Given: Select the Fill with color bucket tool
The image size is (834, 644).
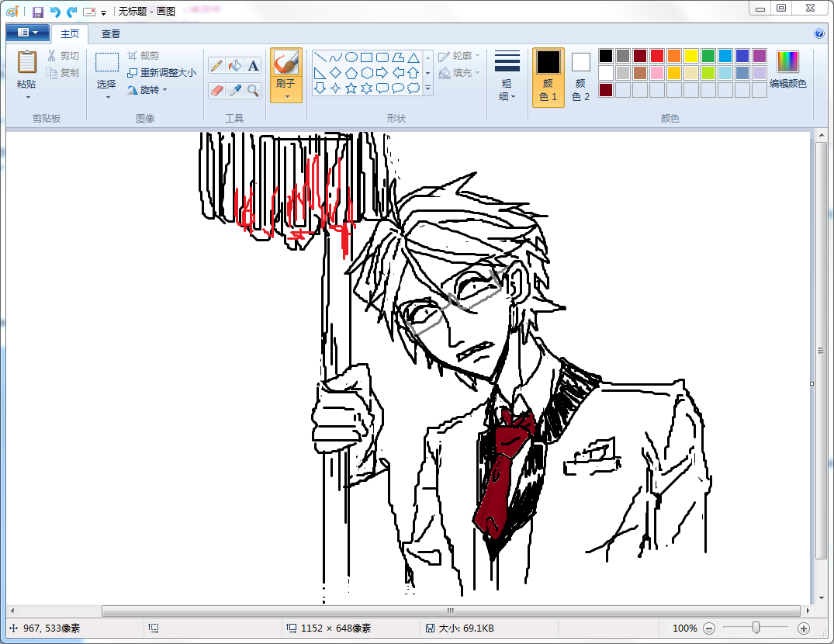Looking at the screenshot, I should pos(235,66).
